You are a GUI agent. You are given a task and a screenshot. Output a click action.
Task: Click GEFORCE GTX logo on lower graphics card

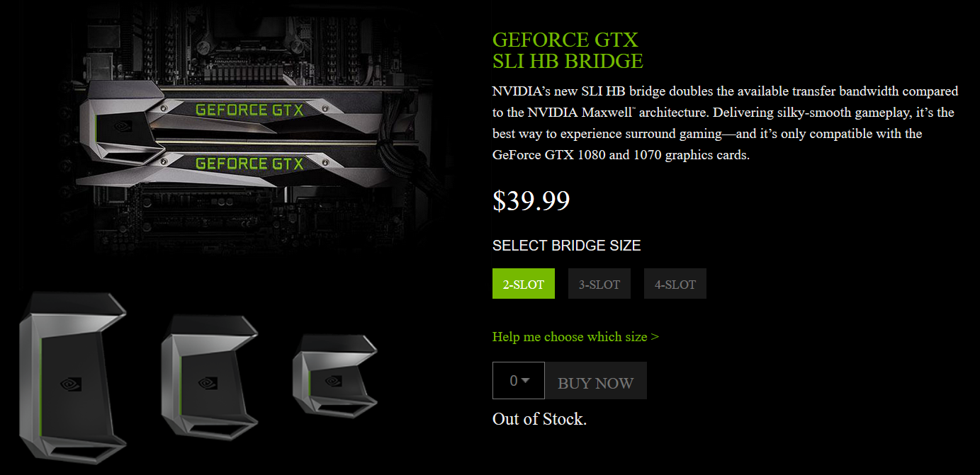coord(249,164)
